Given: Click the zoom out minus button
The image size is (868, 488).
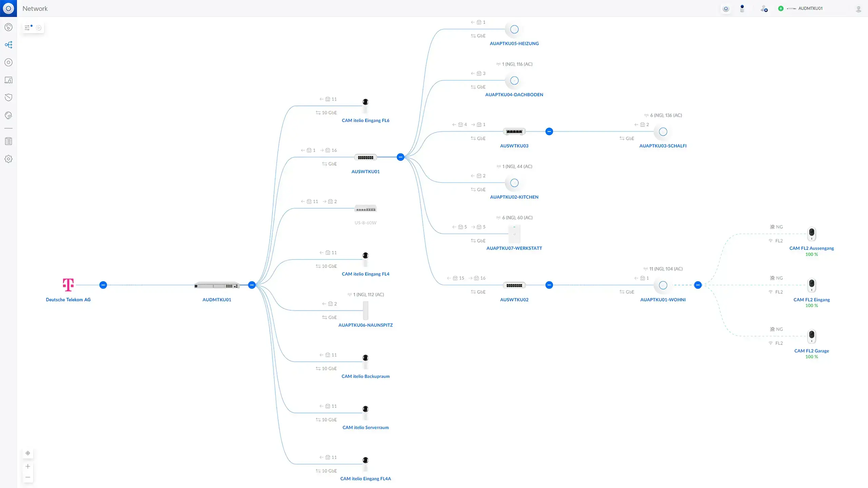Looking at the screenshot, I should point(28,477).
